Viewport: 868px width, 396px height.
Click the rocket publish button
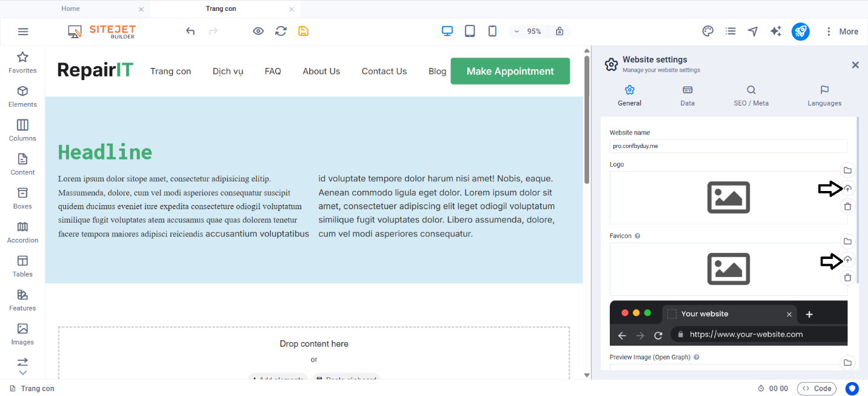800,32
